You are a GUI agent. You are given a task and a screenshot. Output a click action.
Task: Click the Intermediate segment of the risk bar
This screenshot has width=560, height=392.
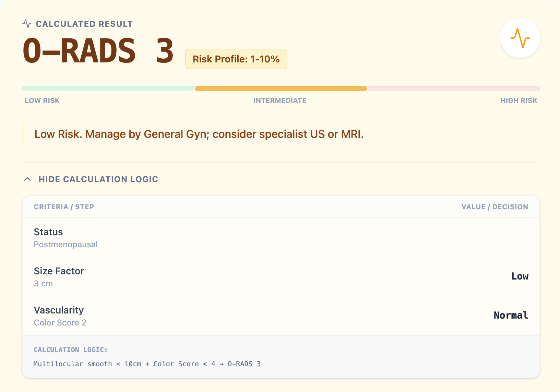tap(280, 88)
